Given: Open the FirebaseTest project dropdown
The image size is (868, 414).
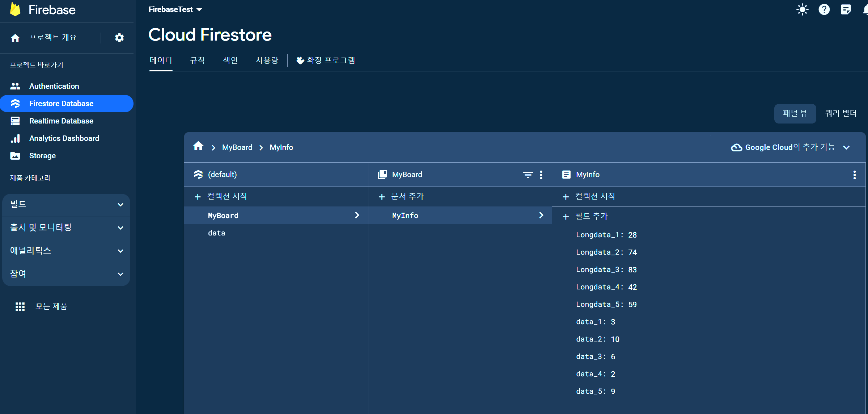Looking at the screenshot, I should pyautogui.click(x=175, y=10).
